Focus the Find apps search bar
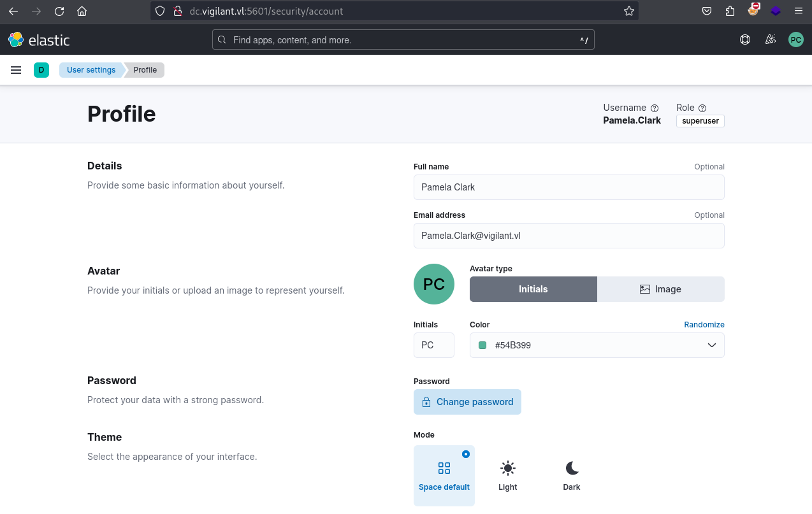Screen dimensions: 812x514 403,40
